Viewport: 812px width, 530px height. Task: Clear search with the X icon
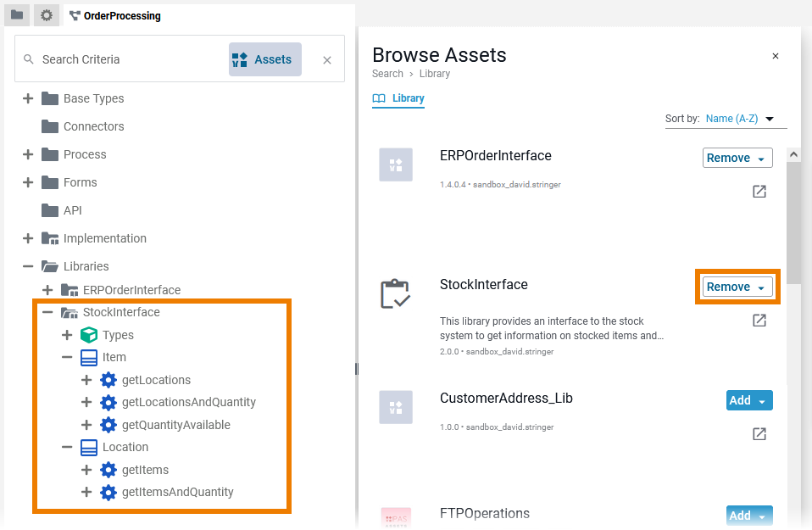pyautogui.click(x=327, y=60)
